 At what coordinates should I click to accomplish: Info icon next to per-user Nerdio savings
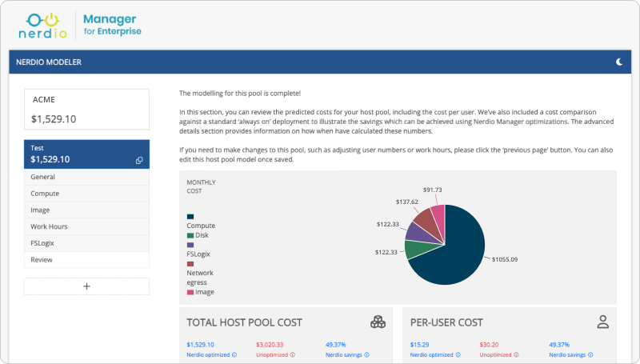tap(590, 355)
